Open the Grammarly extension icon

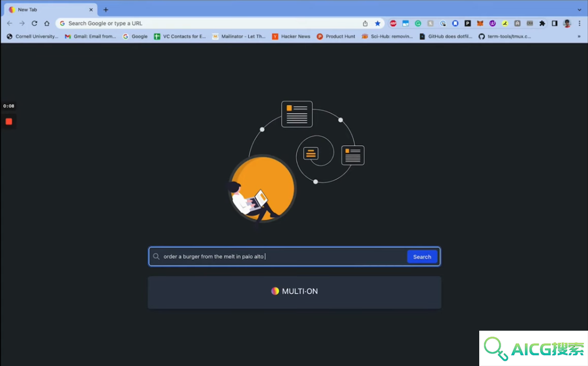click(418, 23)
